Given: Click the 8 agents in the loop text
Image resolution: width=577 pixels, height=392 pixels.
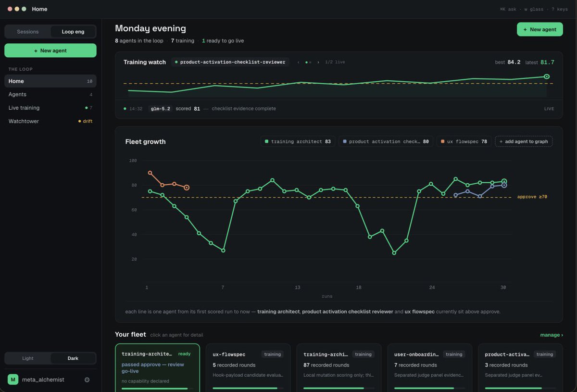Looking at the screenshot, I should tap(139, 41).
